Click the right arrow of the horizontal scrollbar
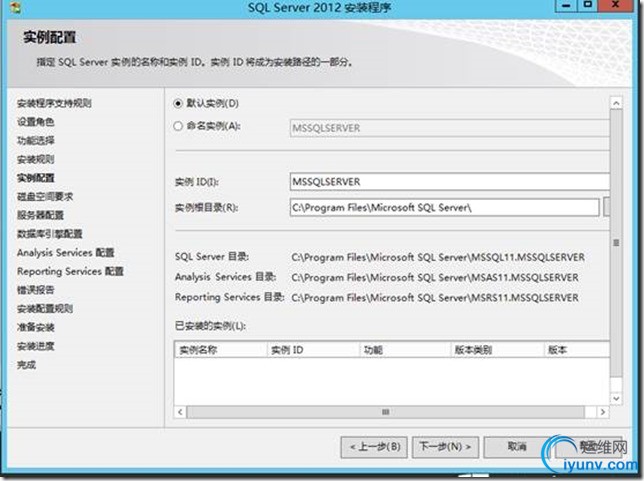 click(x=603, y=412)
